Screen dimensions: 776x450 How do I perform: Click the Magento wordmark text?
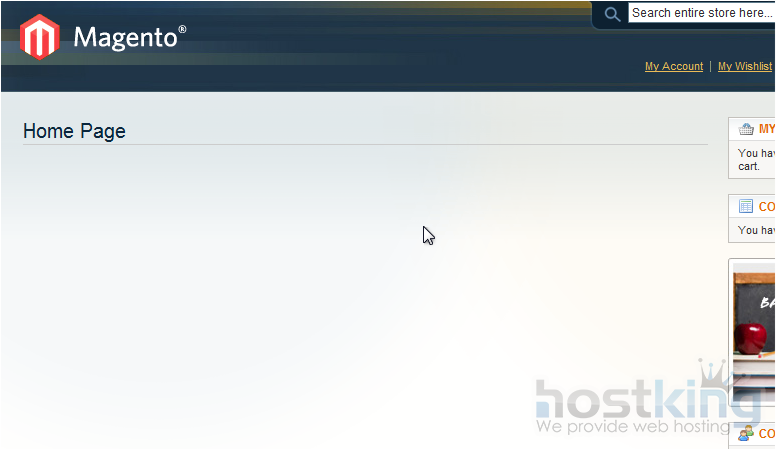[x=125, y=38]
